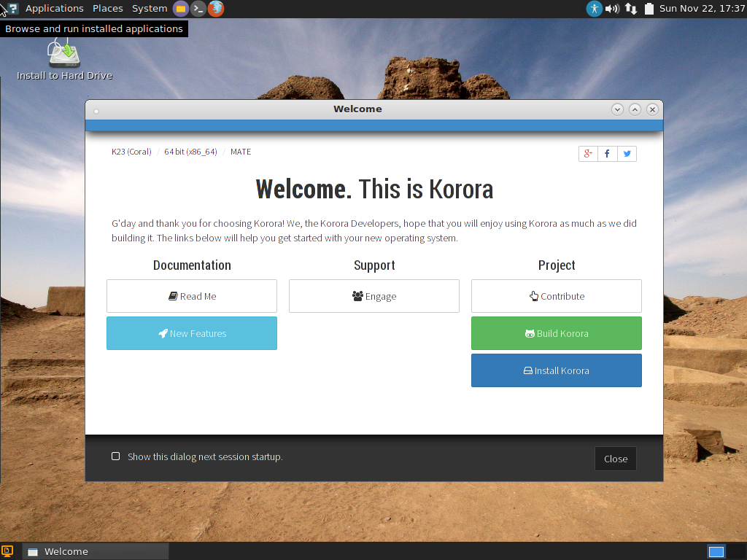
Task: Open the New Features page
Action: [x=192, y=333]
